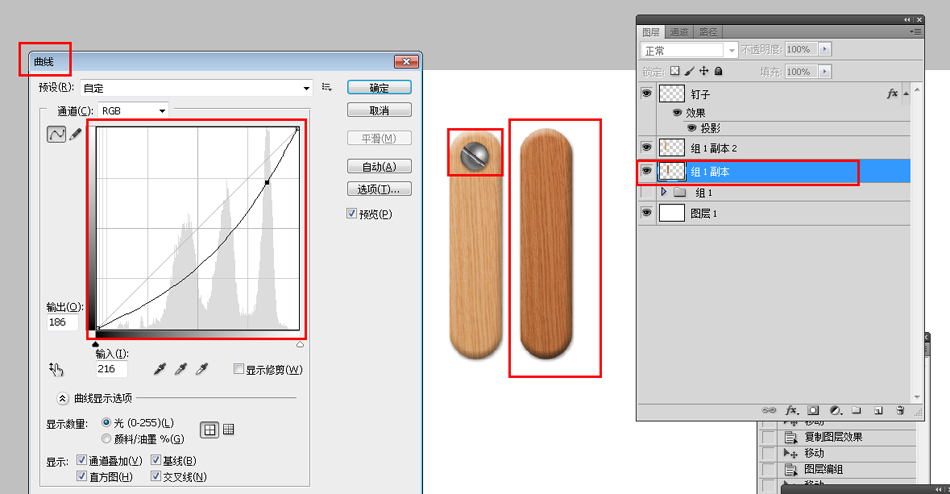This screenshot has height=494, width=950.
Task: Switch to the 通道 Channels tab
Action: (x=679, y=32)
